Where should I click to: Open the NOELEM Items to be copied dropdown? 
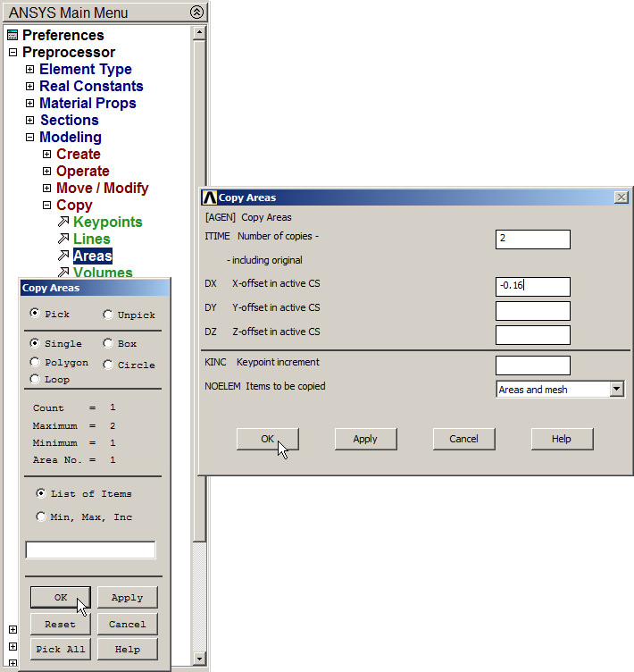pyautogui.click(x=616, y=390)
